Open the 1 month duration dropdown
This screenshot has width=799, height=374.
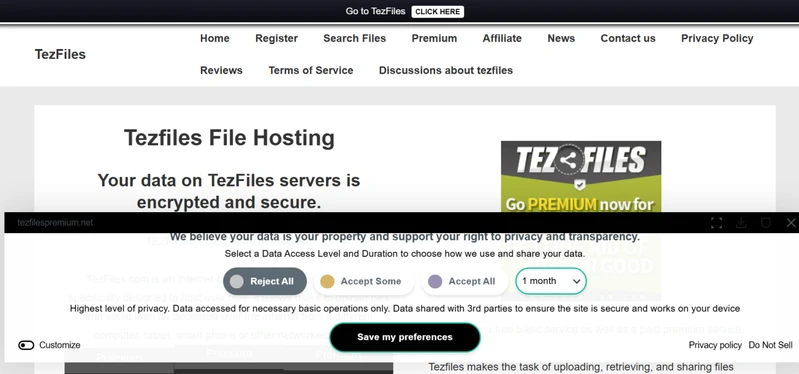tap(551, 281)
